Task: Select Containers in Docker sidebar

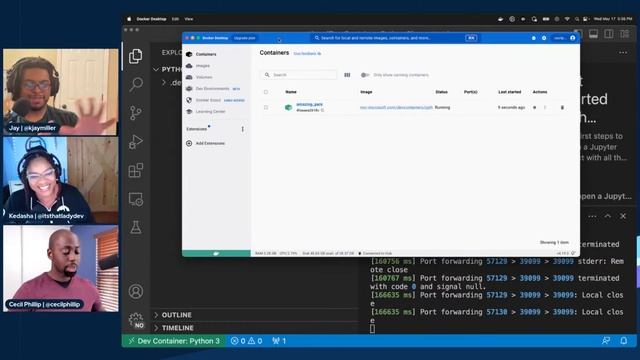Action: click(x=216, y=54)
